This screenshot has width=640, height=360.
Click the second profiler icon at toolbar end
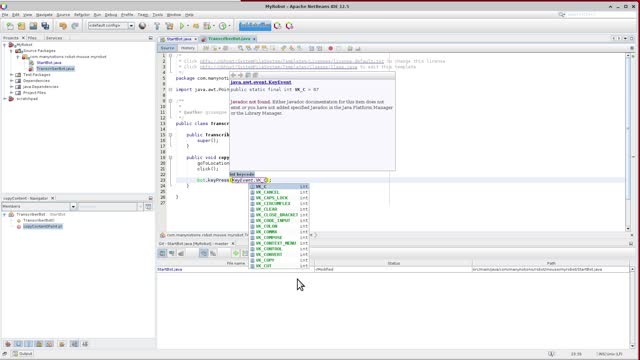click(289, 26)
